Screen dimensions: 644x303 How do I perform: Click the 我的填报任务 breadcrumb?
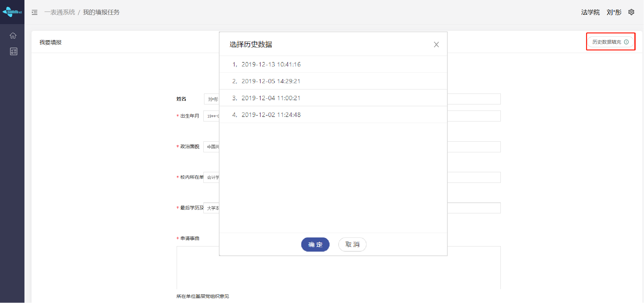[x=101, y=12]
